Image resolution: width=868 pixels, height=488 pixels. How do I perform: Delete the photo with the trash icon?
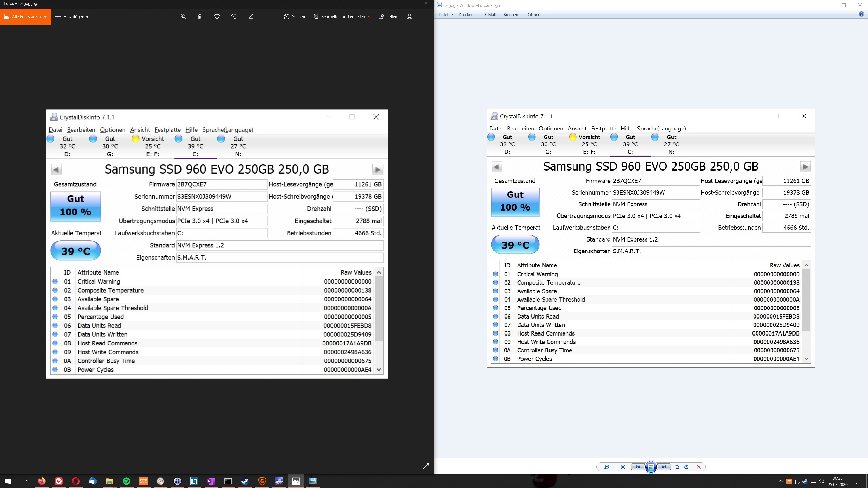[x=200, y=16]
